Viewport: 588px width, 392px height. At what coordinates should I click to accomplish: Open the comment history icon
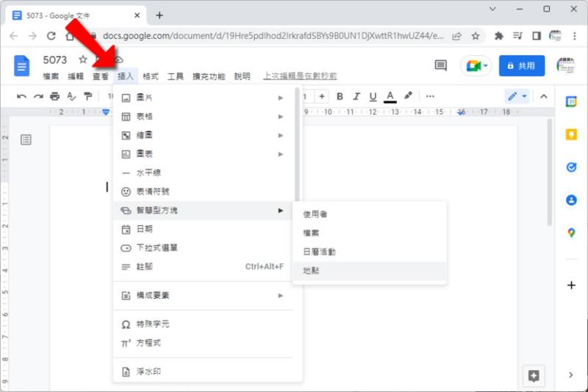(x=440, y=65)
